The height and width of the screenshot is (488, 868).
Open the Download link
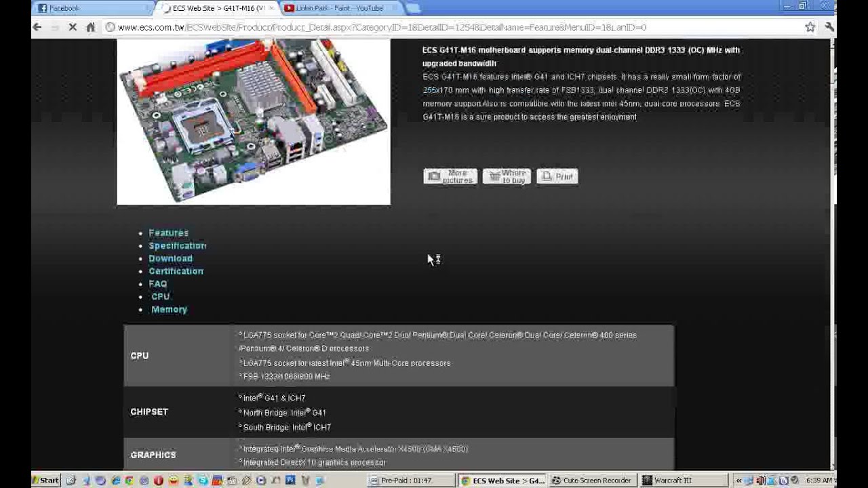[x=170, y=258]
